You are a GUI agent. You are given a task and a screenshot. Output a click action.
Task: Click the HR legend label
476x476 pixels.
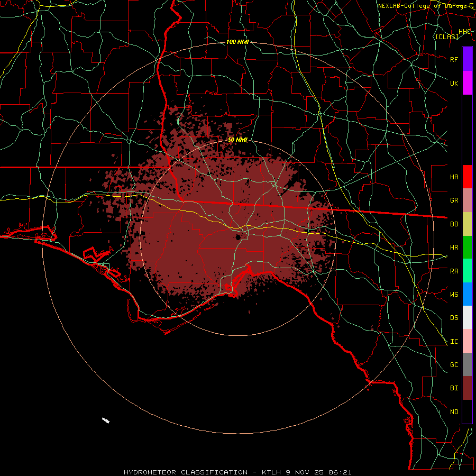(x=454, y=248)
